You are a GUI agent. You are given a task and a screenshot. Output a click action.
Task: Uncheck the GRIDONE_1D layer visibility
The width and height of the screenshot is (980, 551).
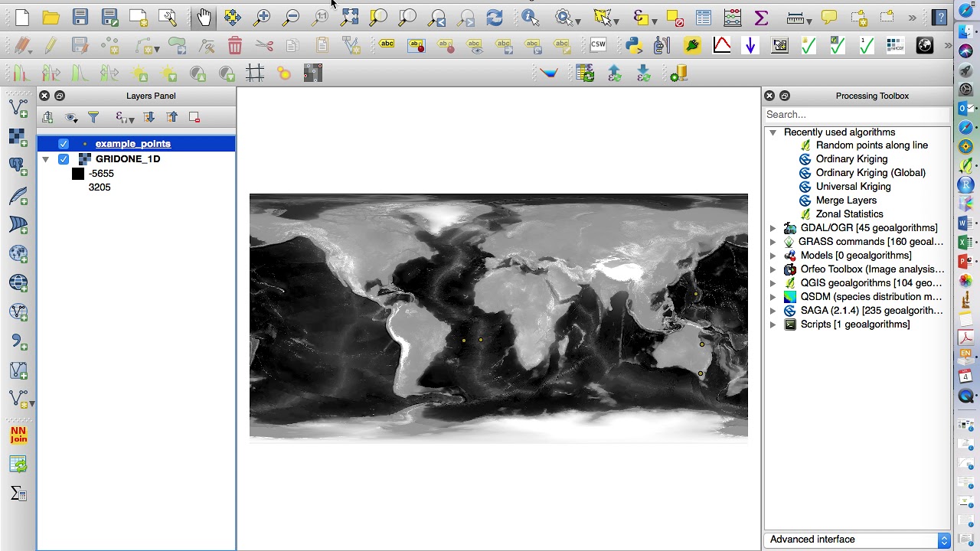(64, 159)
